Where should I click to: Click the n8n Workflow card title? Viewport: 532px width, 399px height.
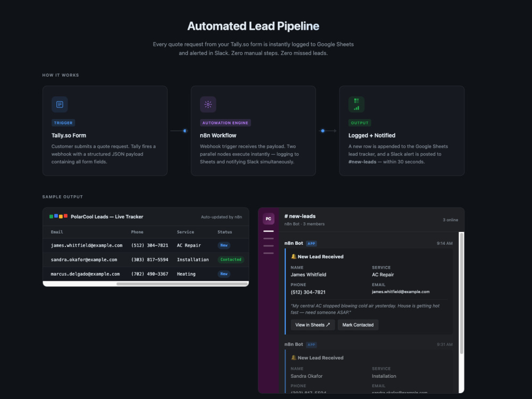pyautogui.click(x=218, y=135)
